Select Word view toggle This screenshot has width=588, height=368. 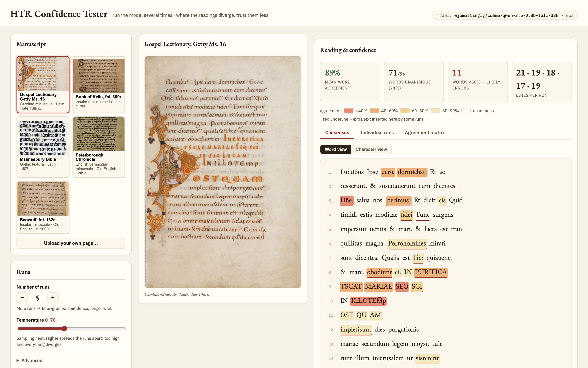click(336, 149)
